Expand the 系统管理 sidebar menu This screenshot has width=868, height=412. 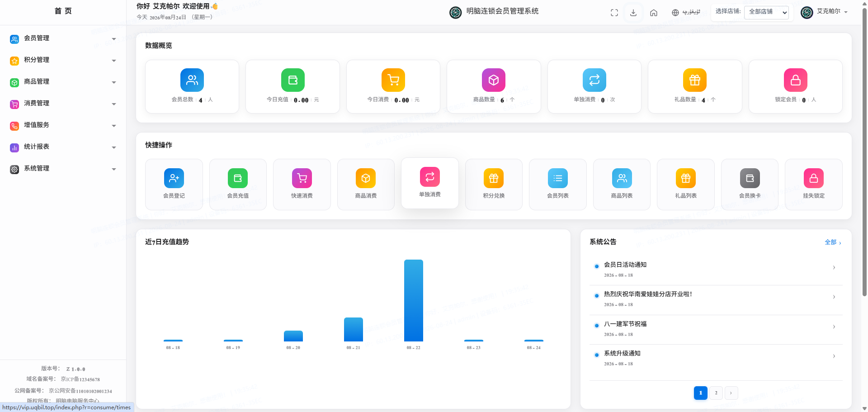coord(63,169)
